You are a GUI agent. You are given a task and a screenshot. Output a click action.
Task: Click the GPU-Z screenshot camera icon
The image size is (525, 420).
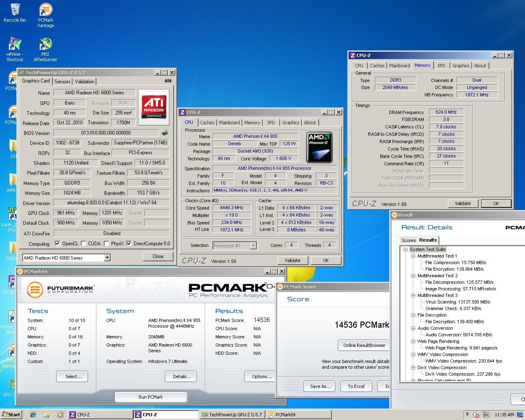(x=168, y=81)
